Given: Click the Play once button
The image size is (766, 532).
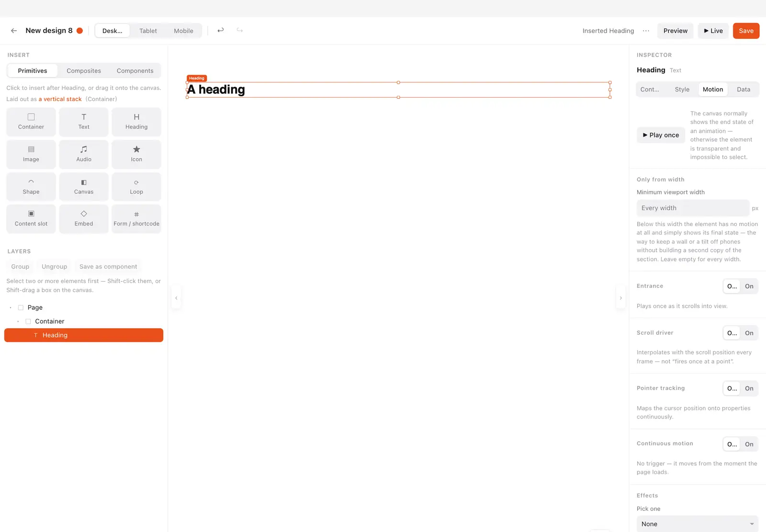Looking at the screenshot, I should pos(661,135).
